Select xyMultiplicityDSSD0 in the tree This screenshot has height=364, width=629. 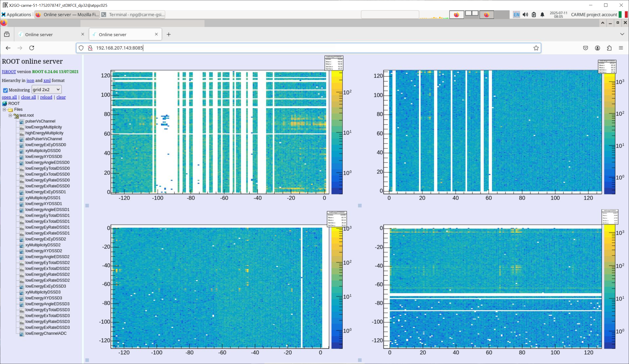43,151
